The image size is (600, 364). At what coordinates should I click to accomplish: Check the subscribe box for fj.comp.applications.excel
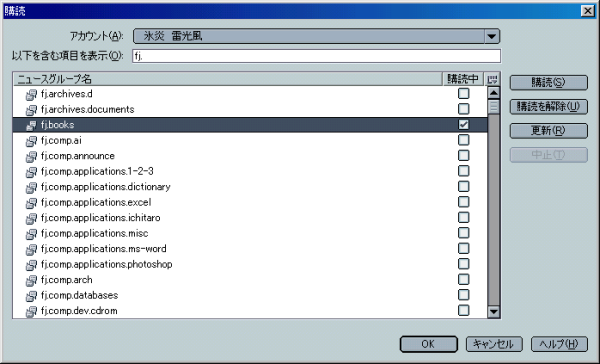[x=463, y=202]
